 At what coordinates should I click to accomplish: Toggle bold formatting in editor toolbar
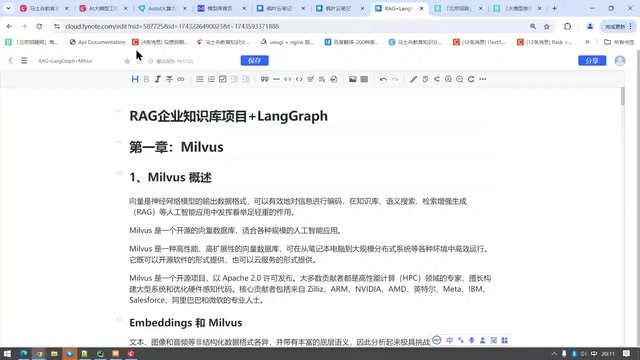coord(146,79)
